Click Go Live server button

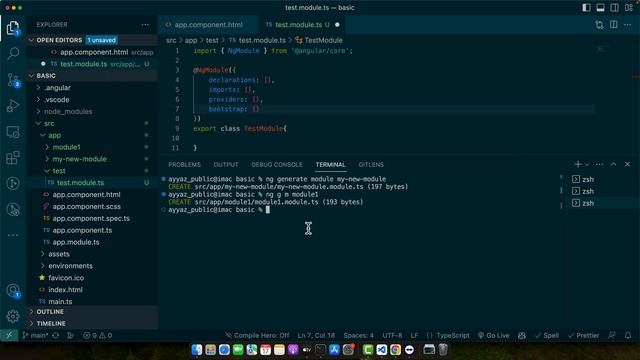493,336
